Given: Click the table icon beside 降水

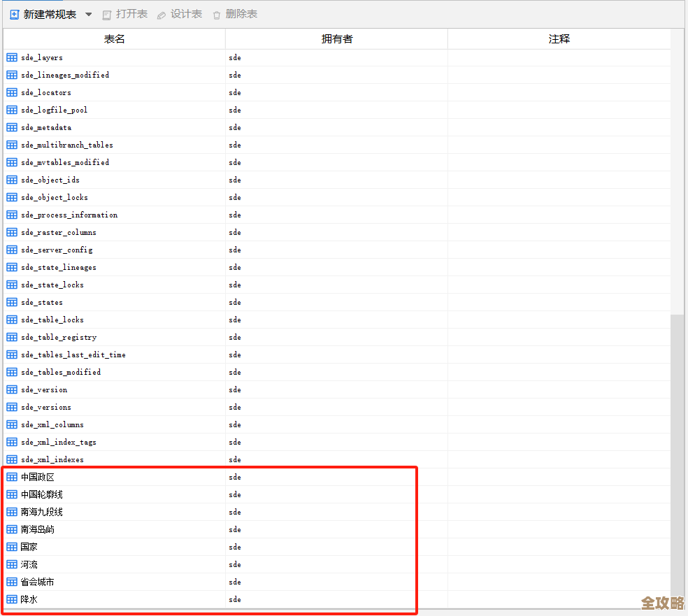Looking at the screenshot, I should 11,599.
